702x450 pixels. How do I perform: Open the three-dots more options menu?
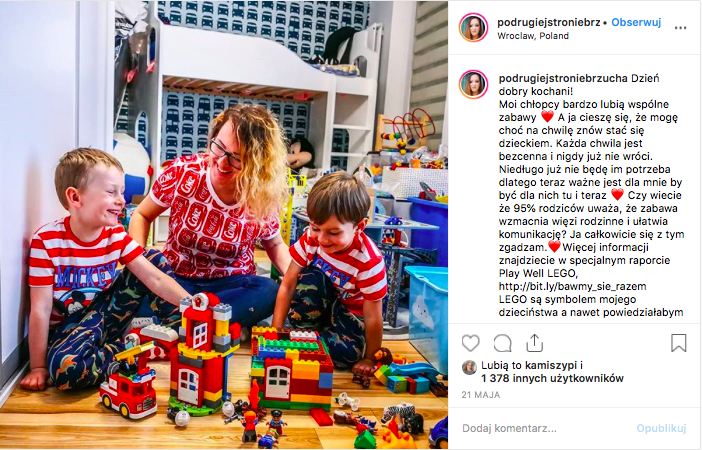(681, 28)
